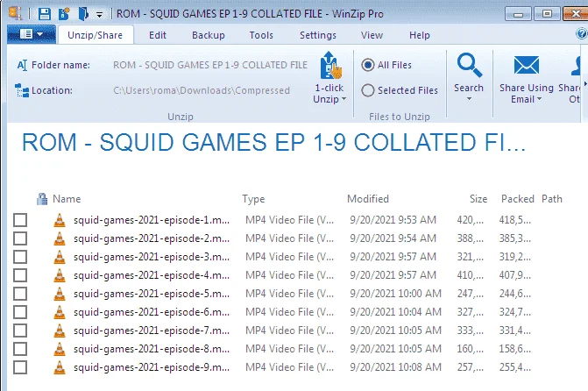588x391 pixels.
Task: Expand the Search dropdown arrow
Action: point(469,99)
